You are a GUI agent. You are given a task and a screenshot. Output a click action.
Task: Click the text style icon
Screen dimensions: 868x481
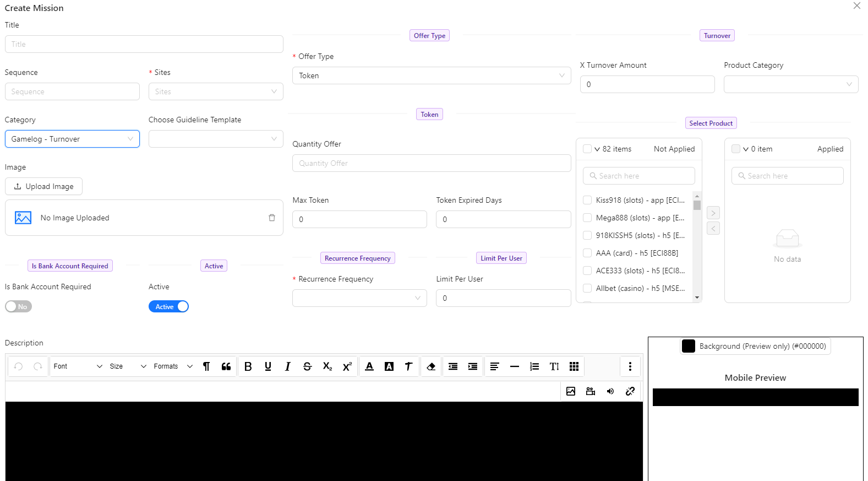click(x=409, y=366)
